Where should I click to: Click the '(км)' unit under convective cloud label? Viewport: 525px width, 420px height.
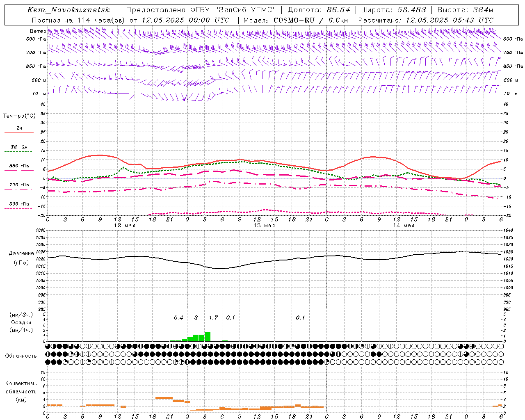click(21, 399)
